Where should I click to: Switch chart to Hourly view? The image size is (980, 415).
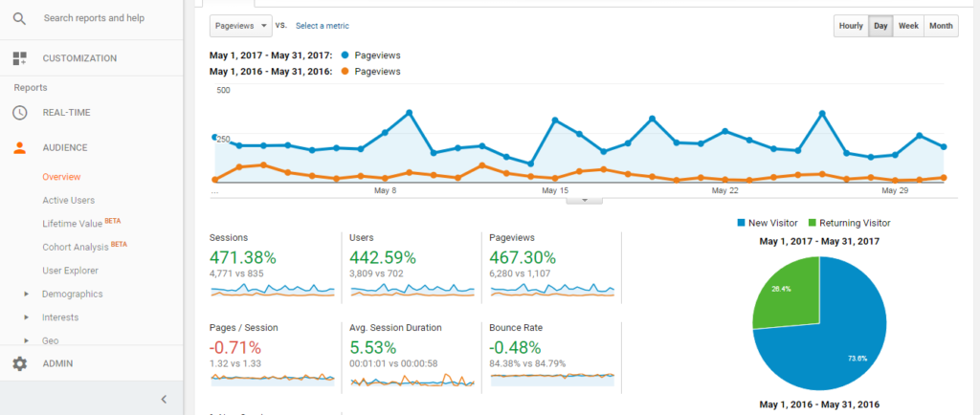coord(850,26)
